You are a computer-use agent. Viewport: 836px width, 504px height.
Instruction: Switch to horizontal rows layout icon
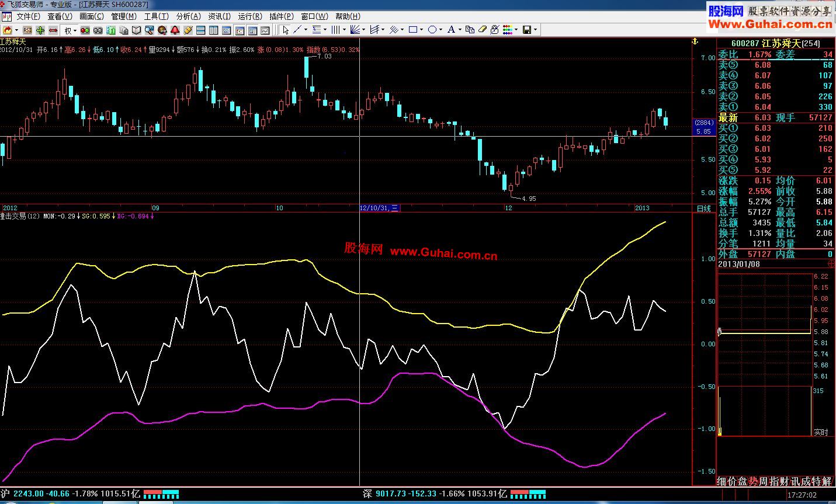(201, 30)
